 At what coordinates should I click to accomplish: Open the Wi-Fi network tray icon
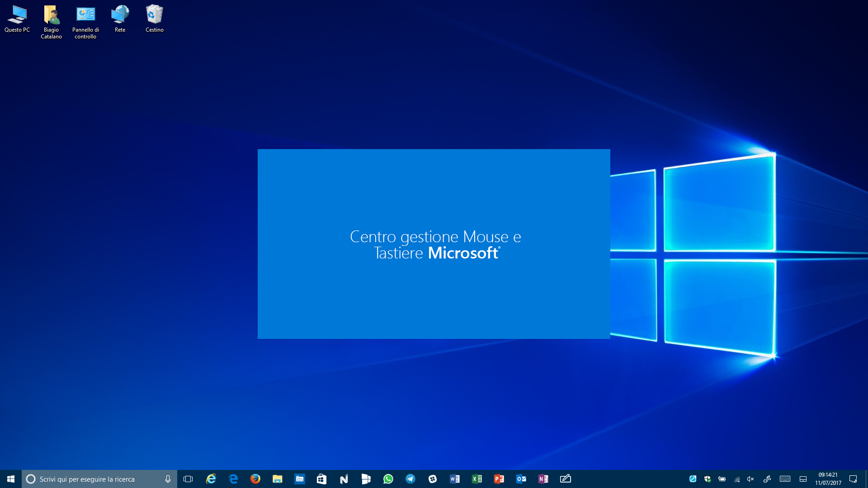click(737, 479)
